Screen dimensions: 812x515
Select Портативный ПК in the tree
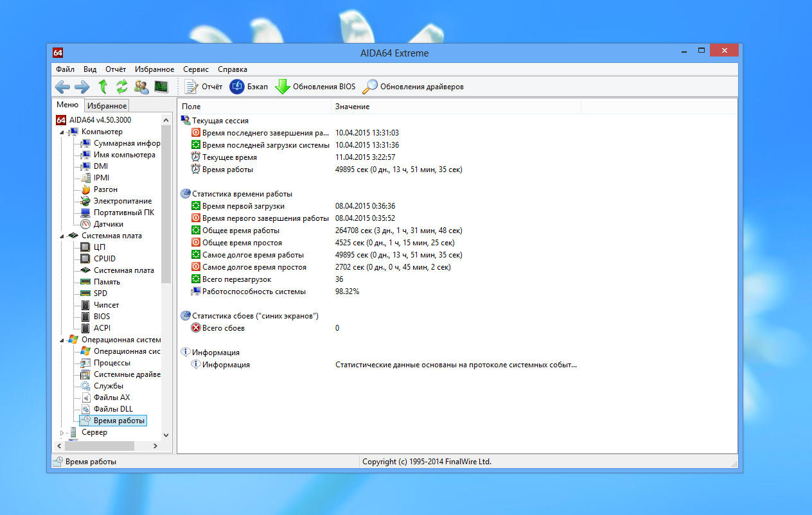118,213
